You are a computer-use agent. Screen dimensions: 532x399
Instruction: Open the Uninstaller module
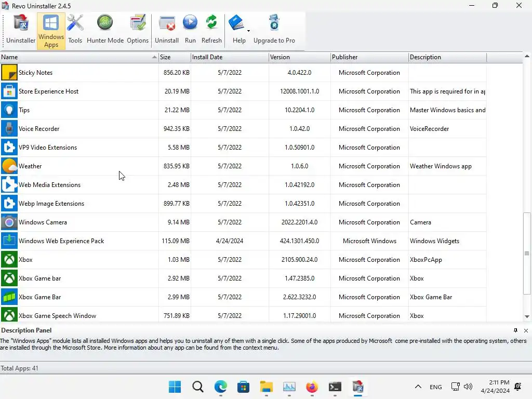coord(21,31)
